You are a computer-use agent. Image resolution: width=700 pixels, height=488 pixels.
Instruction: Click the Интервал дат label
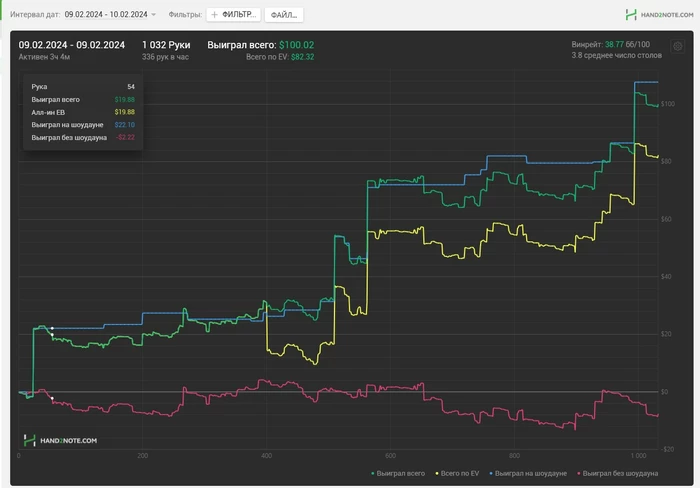pos(35,15)
